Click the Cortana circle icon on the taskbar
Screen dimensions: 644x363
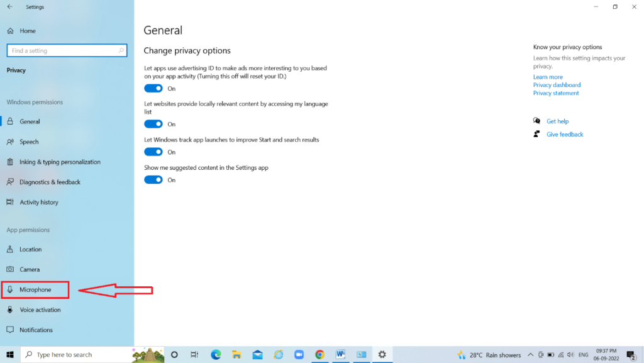(x=174, y=354)
